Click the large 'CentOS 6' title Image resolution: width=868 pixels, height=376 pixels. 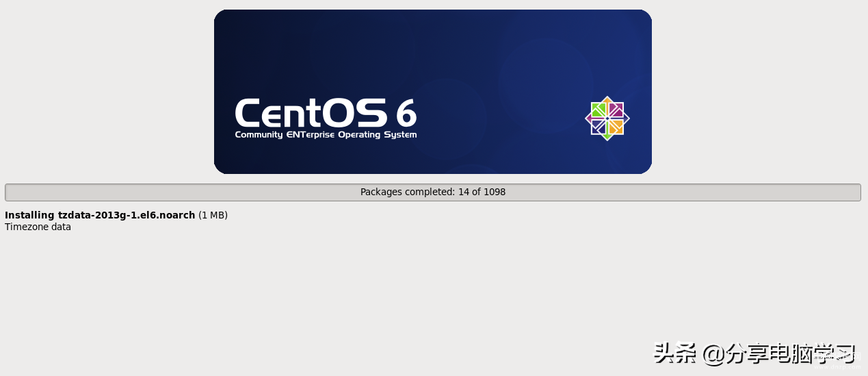[326, 113]
